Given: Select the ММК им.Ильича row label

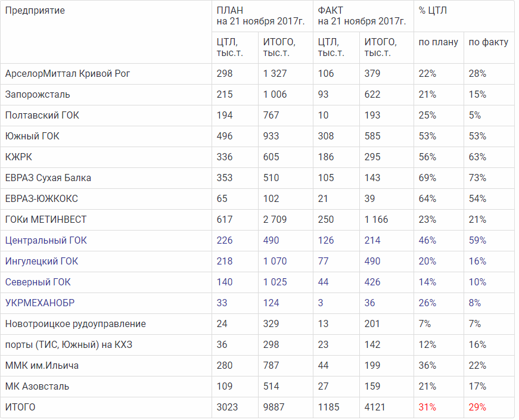Looking at the screenshot, I should pos(42,366).
